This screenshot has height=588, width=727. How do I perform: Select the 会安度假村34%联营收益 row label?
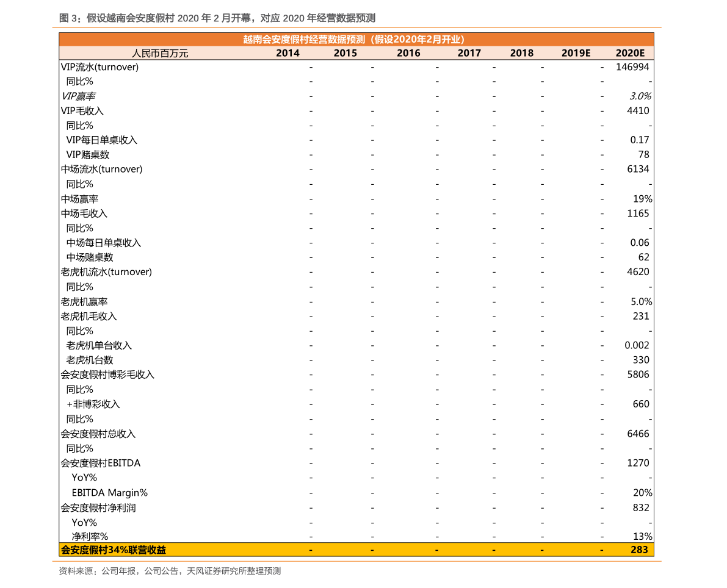(114, 550)
